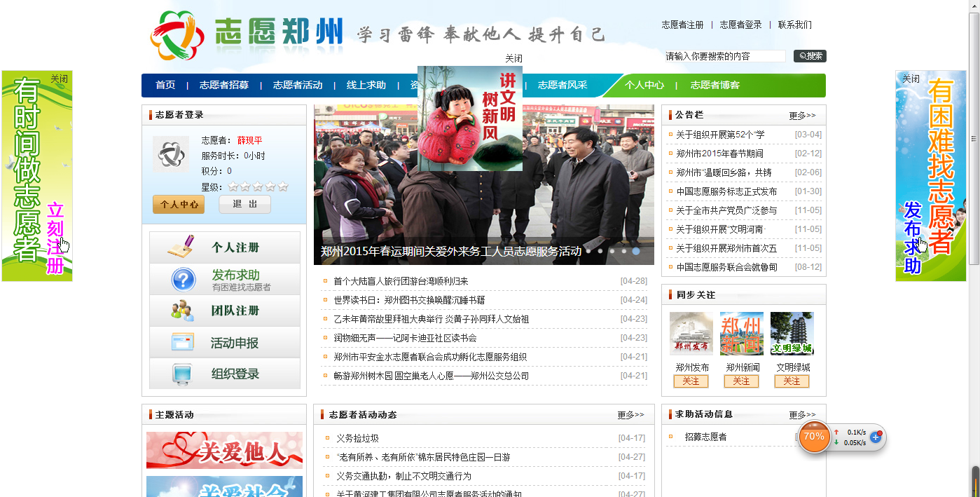Click the 个人注册 pencil icon
This screenshot has width=980, height=497.
point(181,247)
